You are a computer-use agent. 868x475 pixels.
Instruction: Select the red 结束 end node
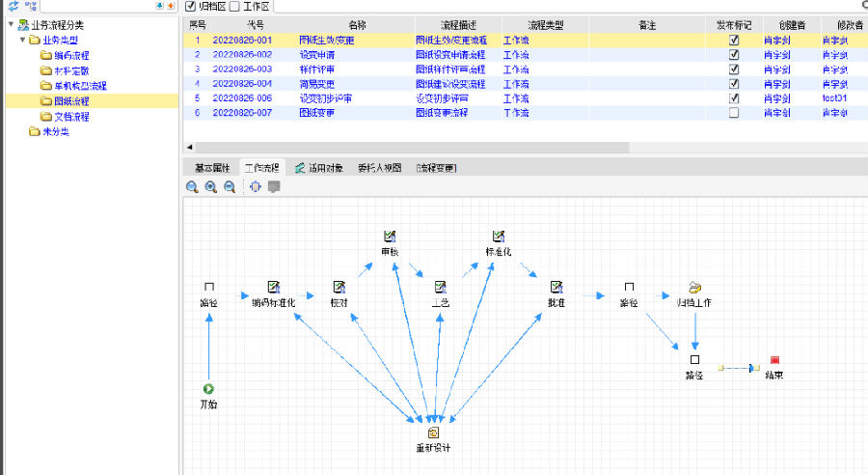[x=774, y=360]
